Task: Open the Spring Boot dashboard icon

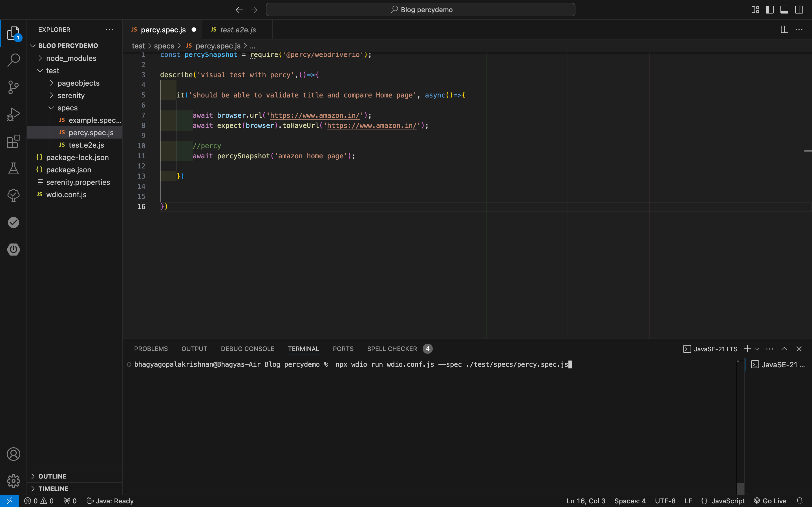Action: [14, 250]
